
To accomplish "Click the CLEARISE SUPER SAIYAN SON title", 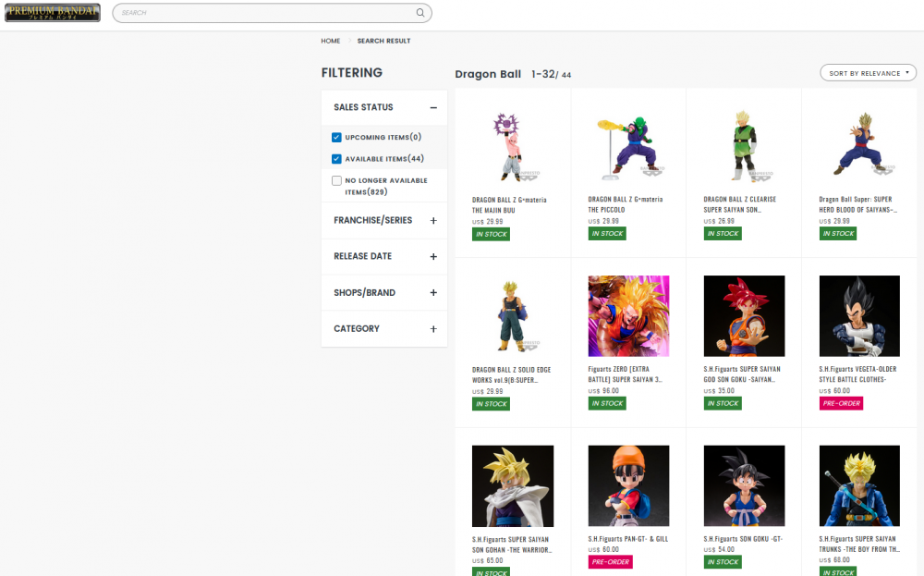I will tap(739, 204).
